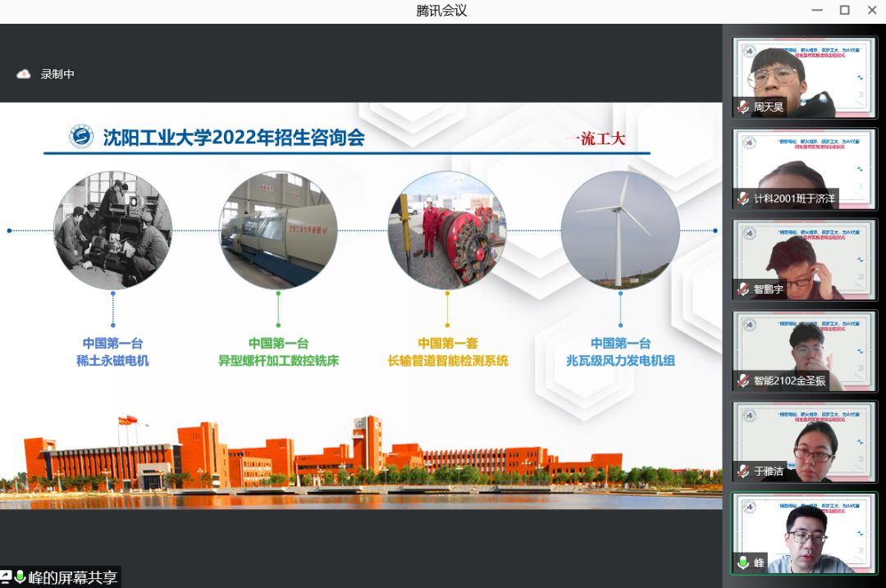Viewport: 886px width, 588px height.
Task: Select 周天昊's video thumbnail
Action: (x=805, y=78)
